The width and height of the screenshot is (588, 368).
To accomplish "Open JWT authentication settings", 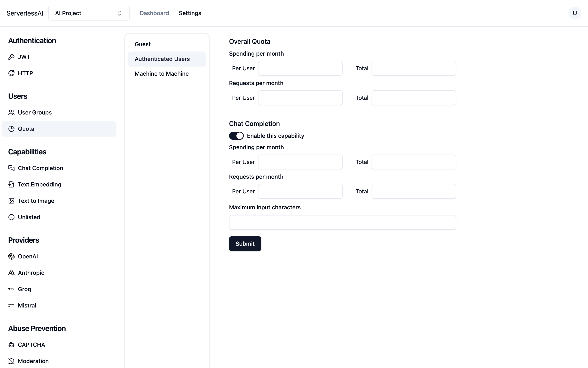I will tap(59, 57).
